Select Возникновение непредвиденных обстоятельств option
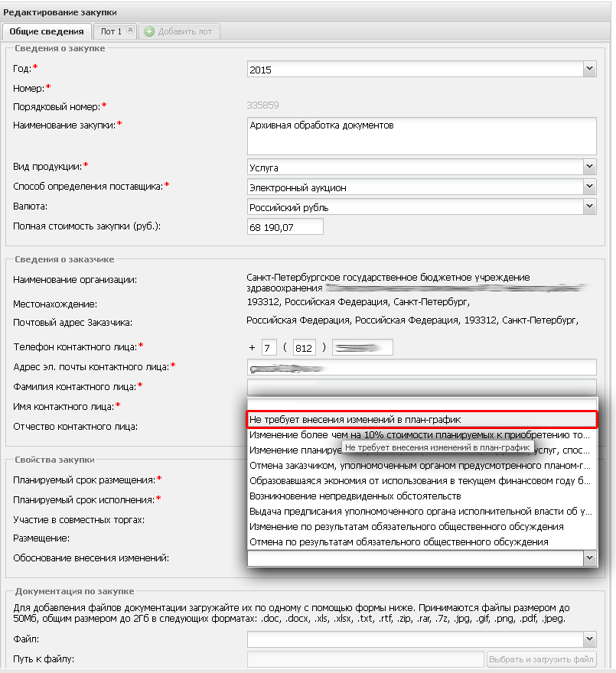This screenshot has width=616, height=673. (422, 496)
